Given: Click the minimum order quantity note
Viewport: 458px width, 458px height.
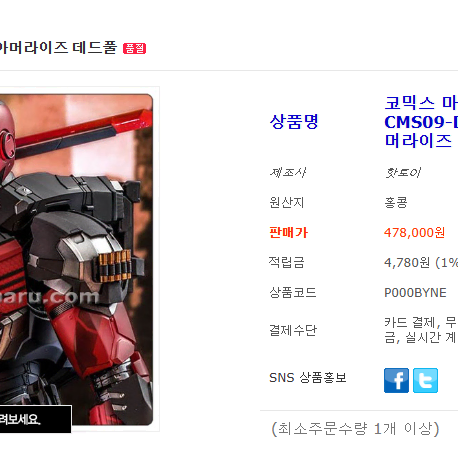Looking at the screenshot, I should click(x=355, y=429).
